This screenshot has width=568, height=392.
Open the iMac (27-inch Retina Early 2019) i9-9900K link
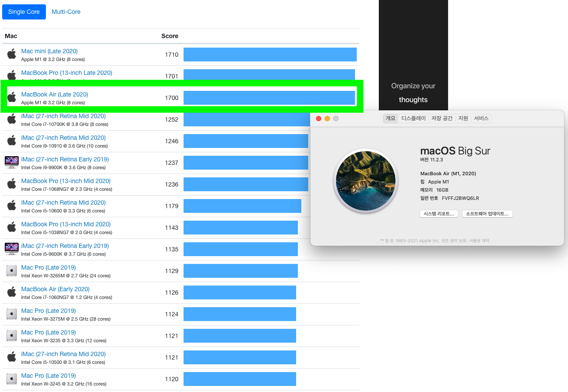click(x=65, y=159)
